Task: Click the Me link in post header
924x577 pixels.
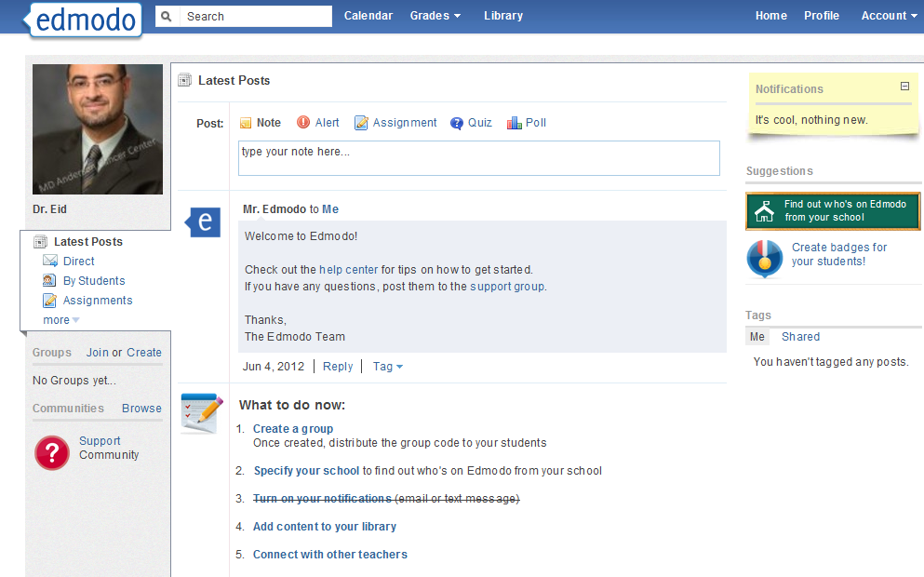Action: [x=330, y=209]
